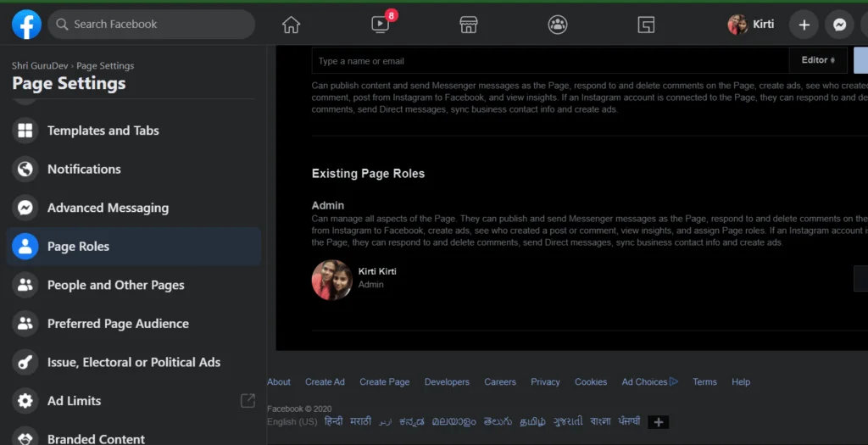Click Kirti Kirti admin profile photo
The height and width of the screenshot is (445, 868).
(x=331, y=279)
